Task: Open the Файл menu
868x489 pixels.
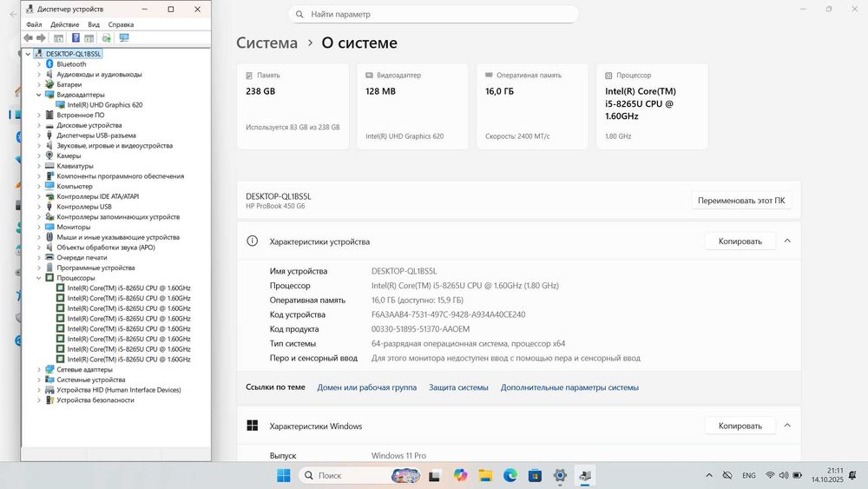Action: click(34, 24)
